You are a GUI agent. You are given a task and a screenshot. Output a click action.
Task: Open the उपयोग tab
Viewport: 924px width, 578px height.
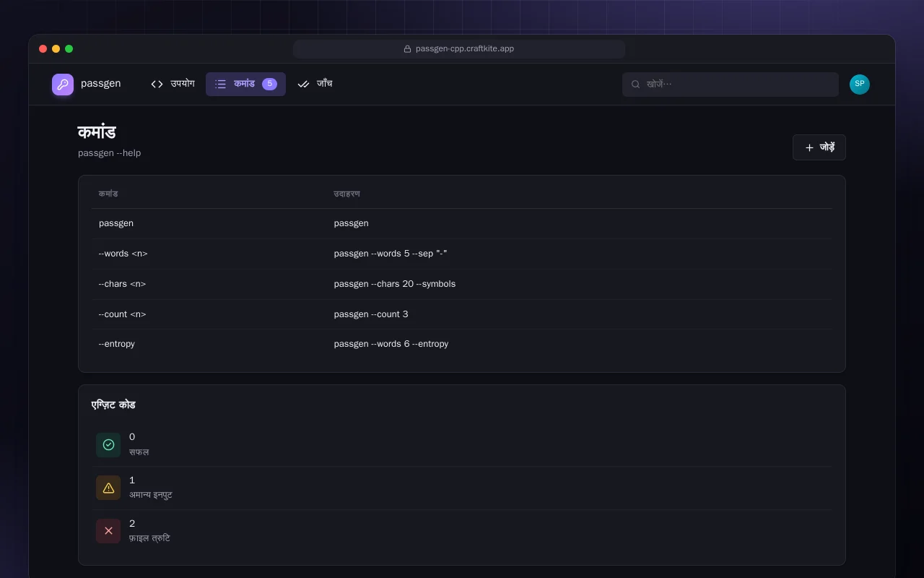tap(173, 84)
